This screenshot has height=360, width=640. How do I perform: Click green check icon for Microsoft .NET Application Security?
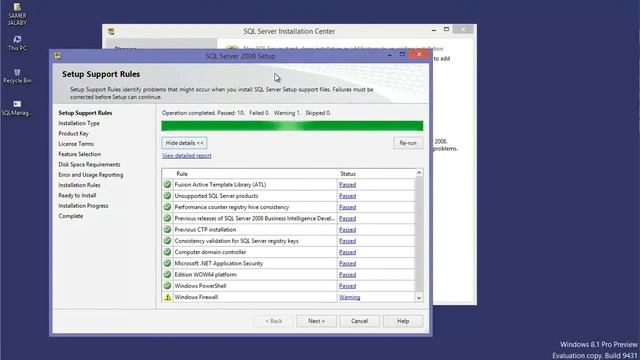(x=167, y=263)
